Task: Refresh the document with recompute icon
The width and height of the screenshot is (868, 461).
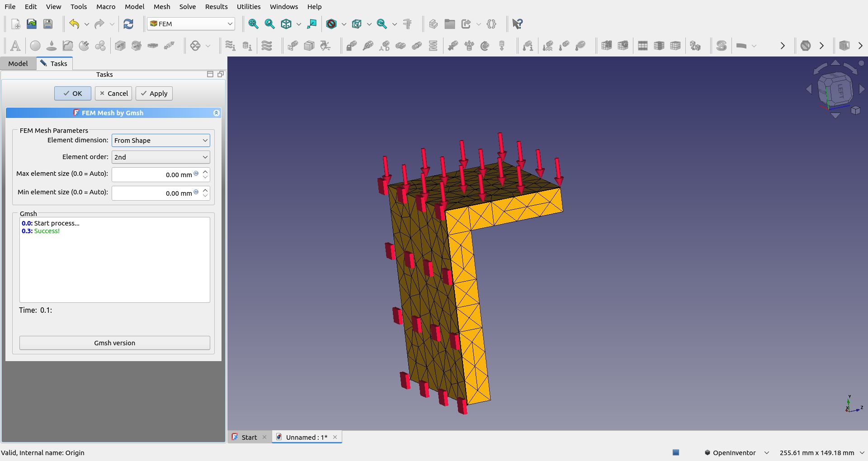Action: (x=128, y=24)
